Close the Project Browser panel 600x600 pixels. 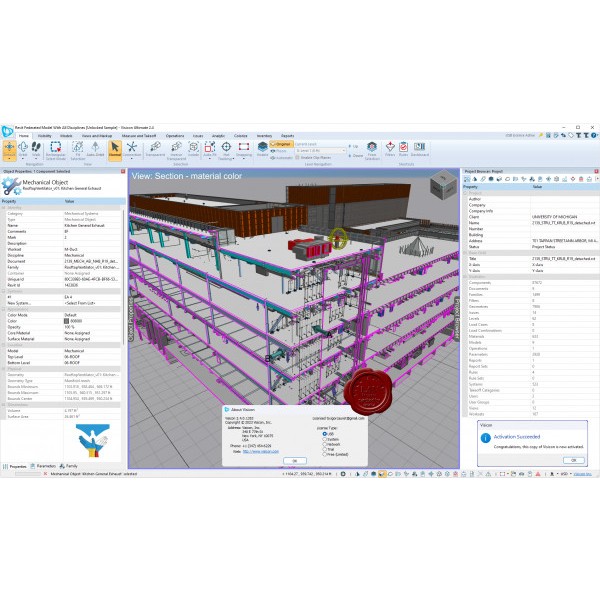(596, 171)
